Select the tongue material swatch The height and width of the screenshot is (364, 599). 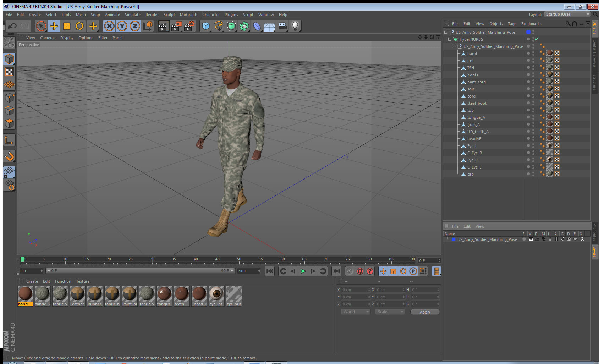[x=164, y=296]
